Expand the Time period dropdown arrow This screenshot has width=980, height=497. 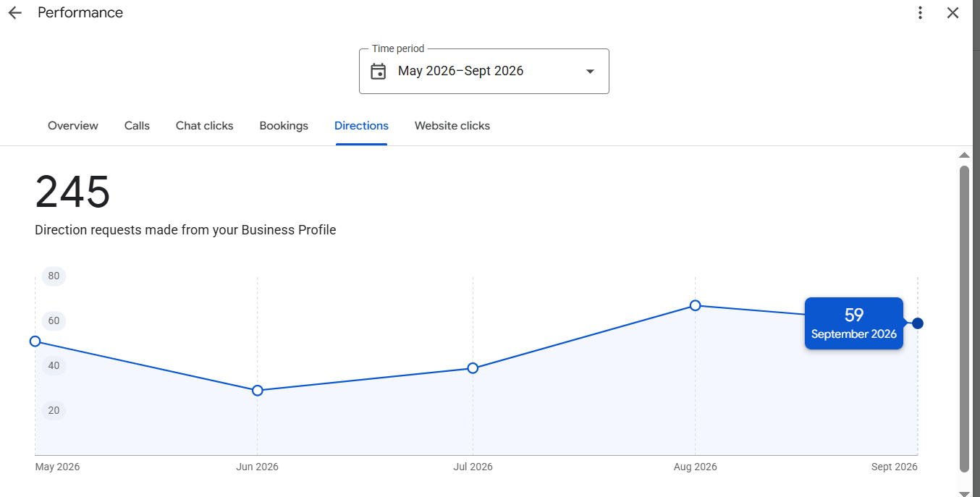[590, 71]
